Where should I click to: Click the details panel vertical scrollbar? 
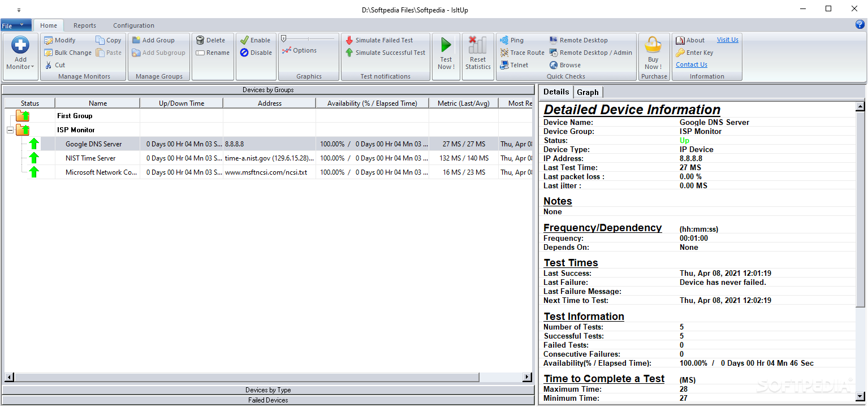coord(860,209)
